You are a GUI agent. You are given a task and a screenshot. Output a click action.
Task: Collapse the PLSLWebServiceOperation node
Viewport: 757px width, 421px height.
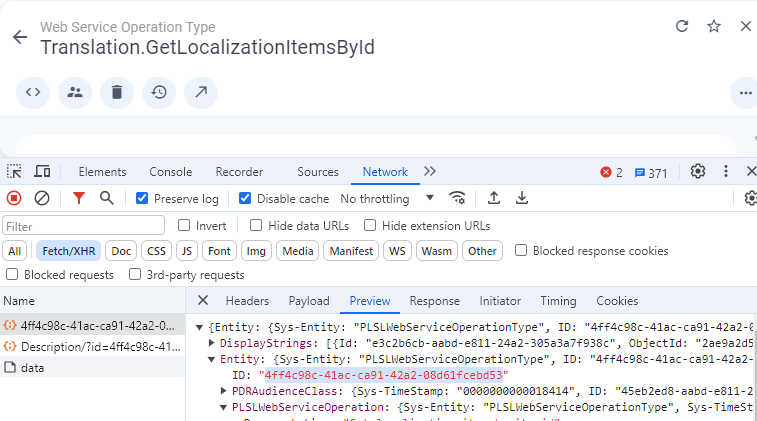[223, 407]
